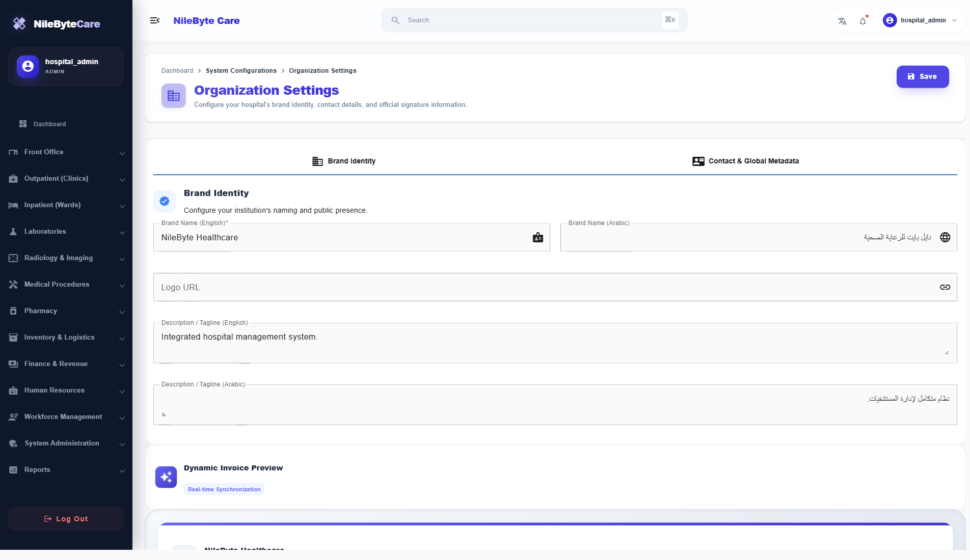Collapse the sidebar with the menu toggle icon
The height and width of the screenshot is (560, 970).
155,20
